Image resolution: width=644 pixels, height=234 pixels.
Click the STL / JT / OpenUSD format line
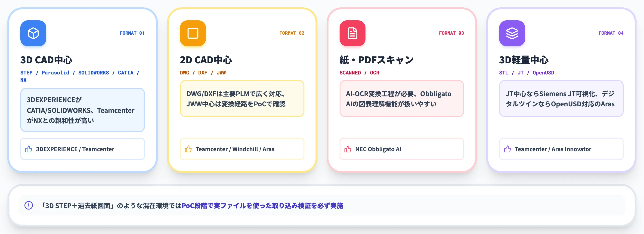[x=526, y=73]
